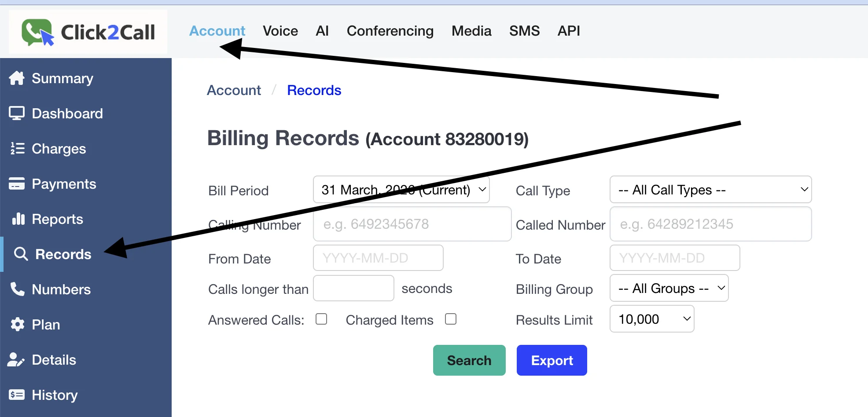This screenshot has height=417, width=868.
Task: Open the Billing Group dropdown
Action: point(669,288)
